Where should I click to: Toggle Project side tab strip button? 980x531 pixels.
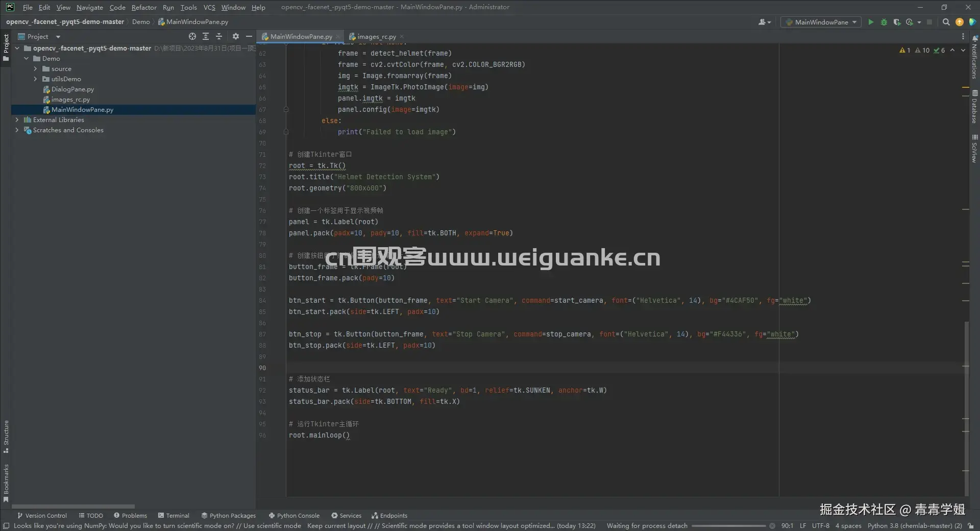pos(6,47)
